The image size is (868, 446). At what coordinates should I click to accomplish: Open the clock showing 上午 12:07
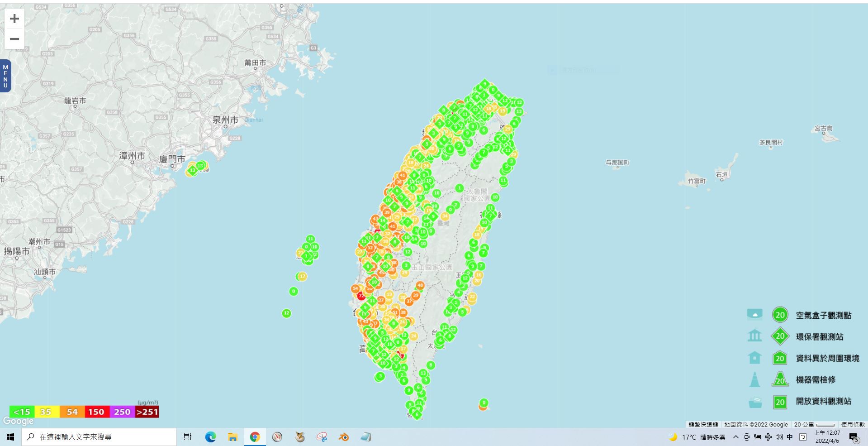(827, 437)
